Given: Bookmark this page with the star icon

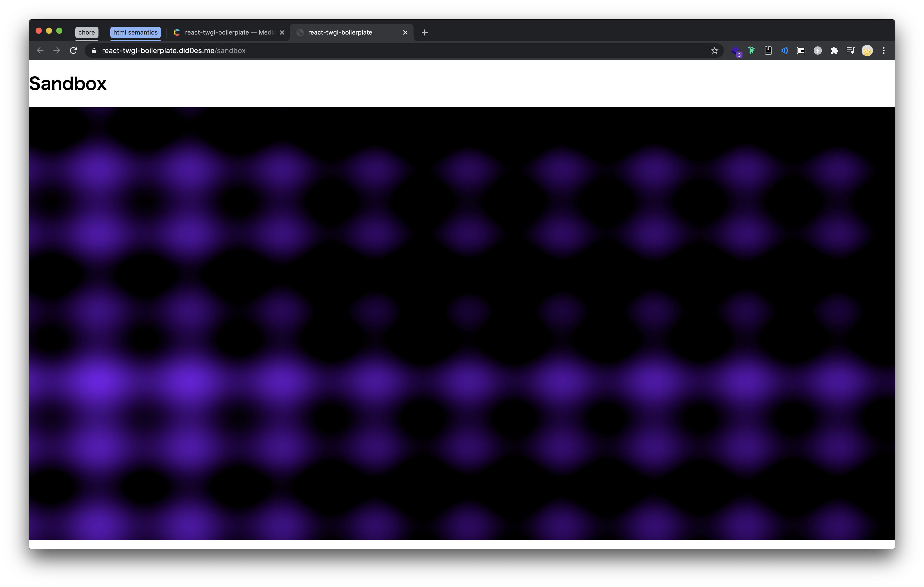Looking at the screenshot, I should pos(714,51).
